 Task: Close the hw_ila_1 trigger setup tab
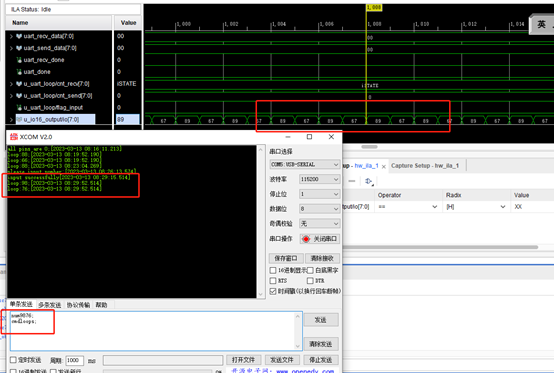[x=384, y=166]
